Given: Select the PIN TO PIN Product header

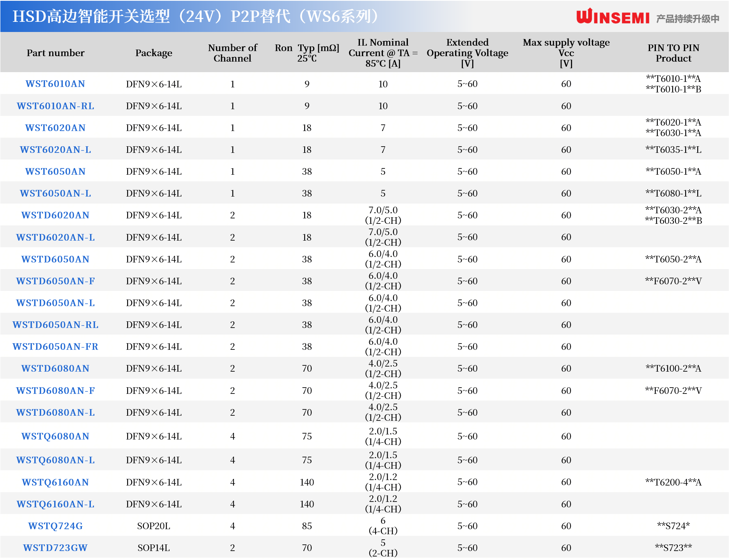Looking at the screenshot, I should click(x=673, y=53).
